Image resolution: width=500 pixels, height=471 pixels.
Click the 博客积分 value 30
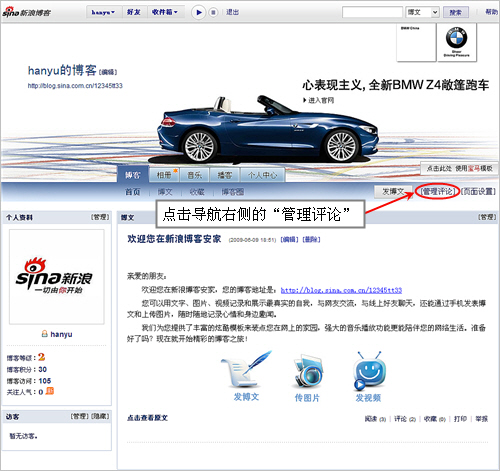click(43, 369)
